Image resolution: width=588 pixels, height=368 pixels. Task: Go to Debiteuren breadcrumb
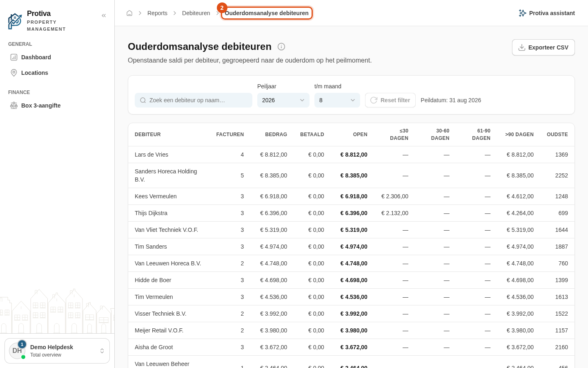(x=196, y=13)
